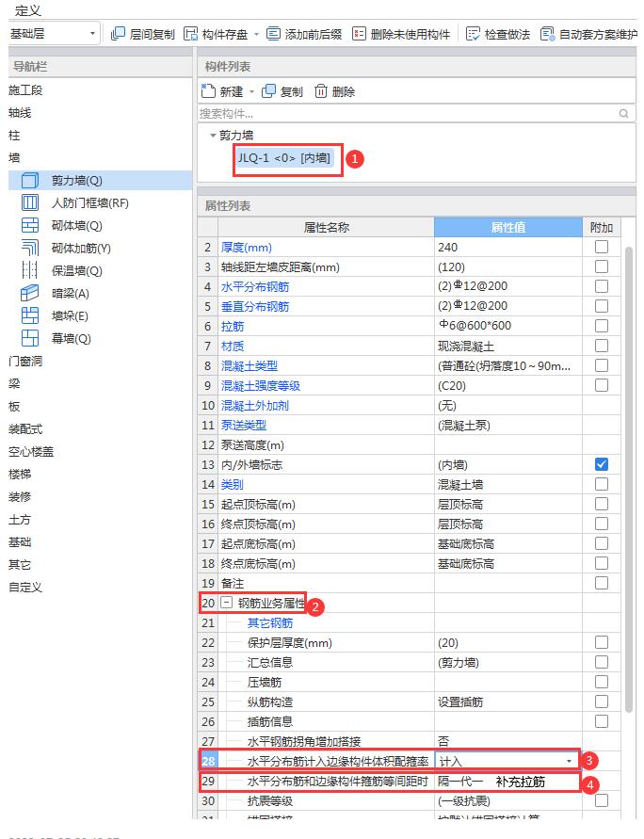Tick the 厚度(mm) 附加 checkbox
Screen dimensions: 644x839
[602, 247]
